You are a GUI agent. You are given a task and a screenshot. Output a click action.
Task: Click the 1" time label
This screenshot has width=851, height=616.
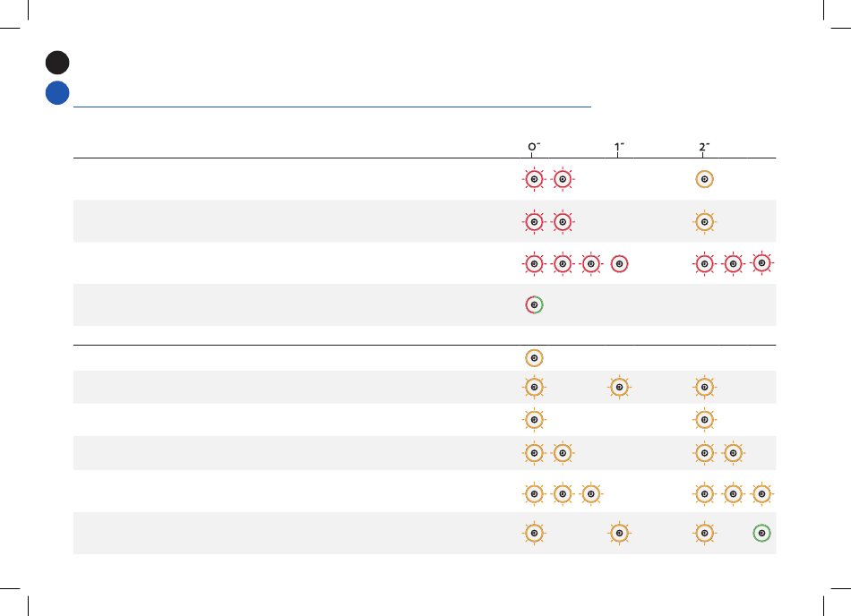tap(619, 147)
